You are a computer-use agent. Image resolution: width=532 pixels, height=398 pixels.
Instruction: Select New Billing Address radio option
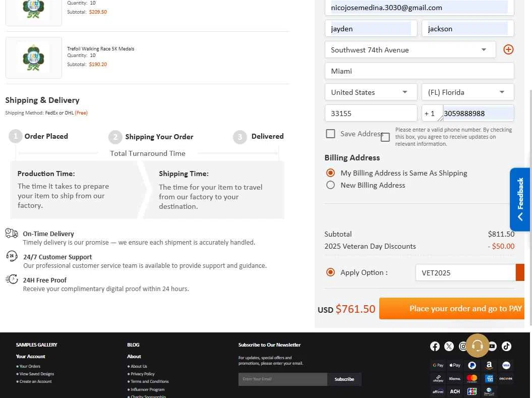pyautogui.click(x=330, y=185)
